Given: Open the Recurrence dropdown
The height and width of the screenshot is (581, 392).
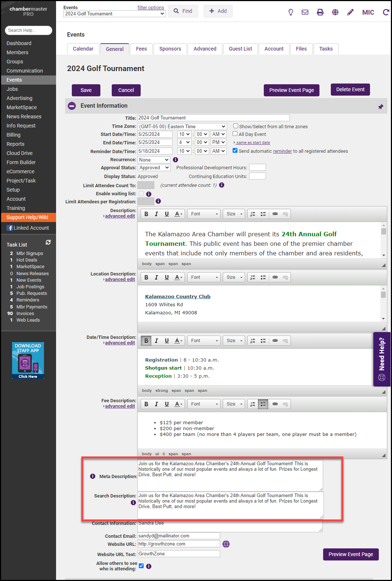Looking at the screenshot, I should (x=154, y=160).
